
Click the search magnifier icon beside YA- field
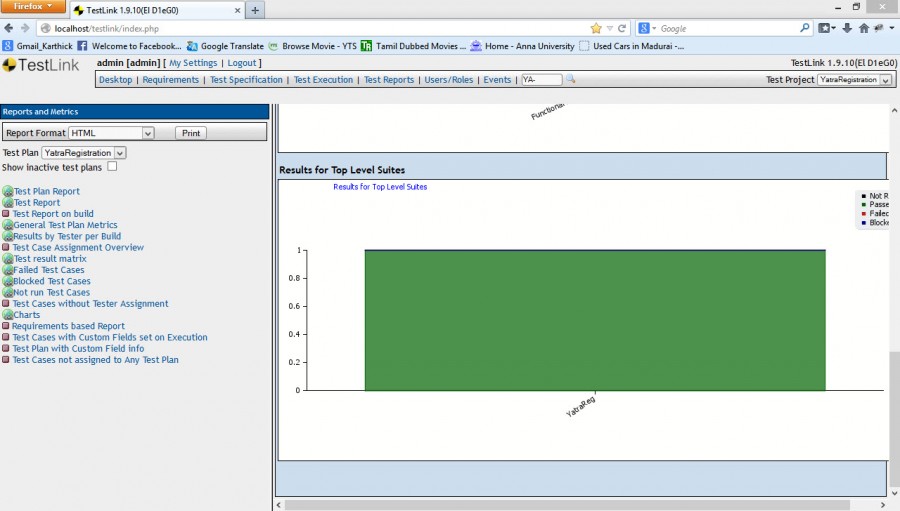570,79
